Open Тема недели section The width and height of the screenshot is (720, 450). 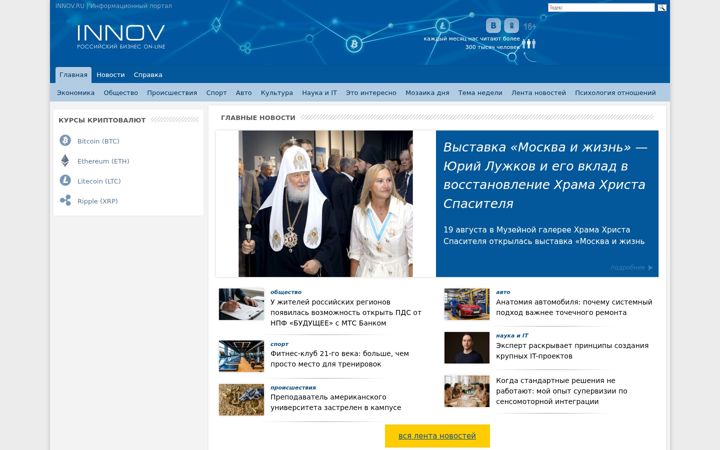tap(480, 93)
